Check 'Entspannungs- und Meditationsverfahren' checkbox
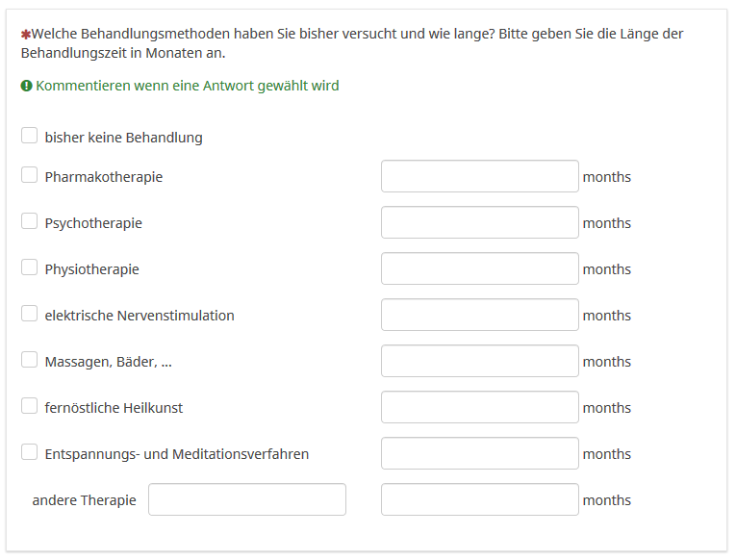Image resolution: width=736 pixels, height=560 pixels. point(30,453)
